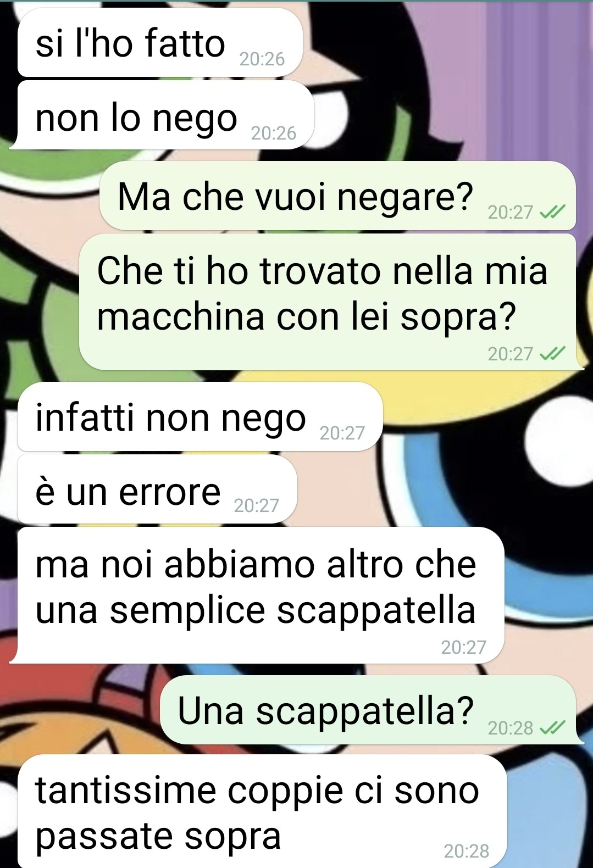
Task: Click the 20:28 timestamp on 'Una scappatella?'
Action: [x=510, y=728]
